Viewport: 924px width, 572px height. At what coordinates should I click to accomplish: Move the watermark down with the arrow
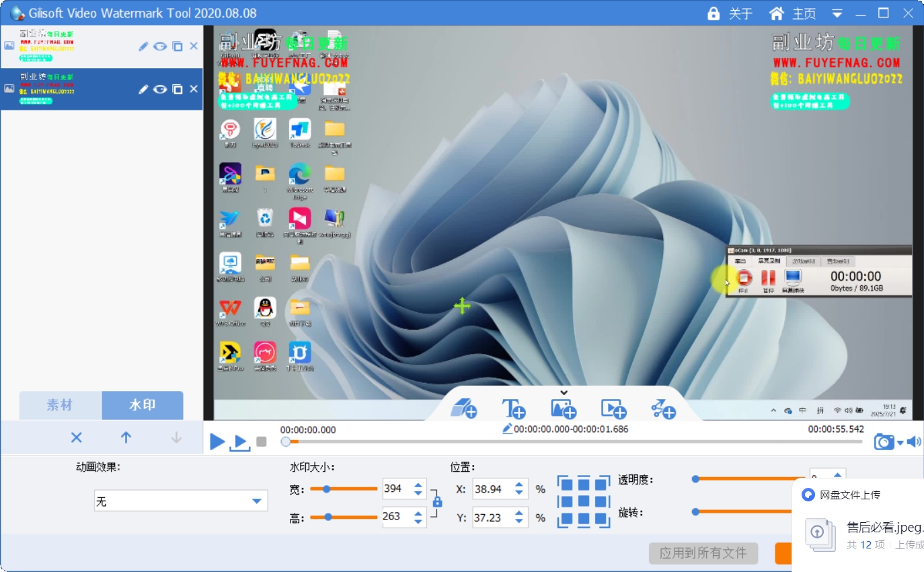[x=176, y=437]
